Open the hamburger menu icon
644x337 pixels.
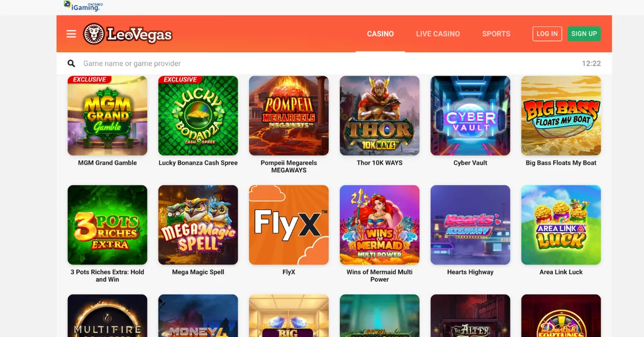(x=71, y=34)
